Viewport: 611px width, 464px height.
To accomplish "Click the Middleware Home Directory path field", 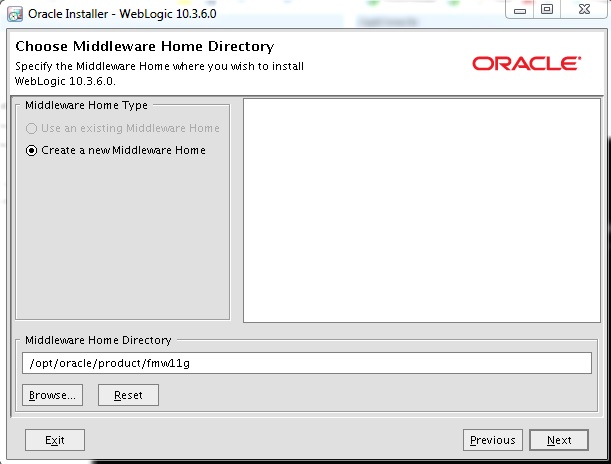I will point(306,362).
